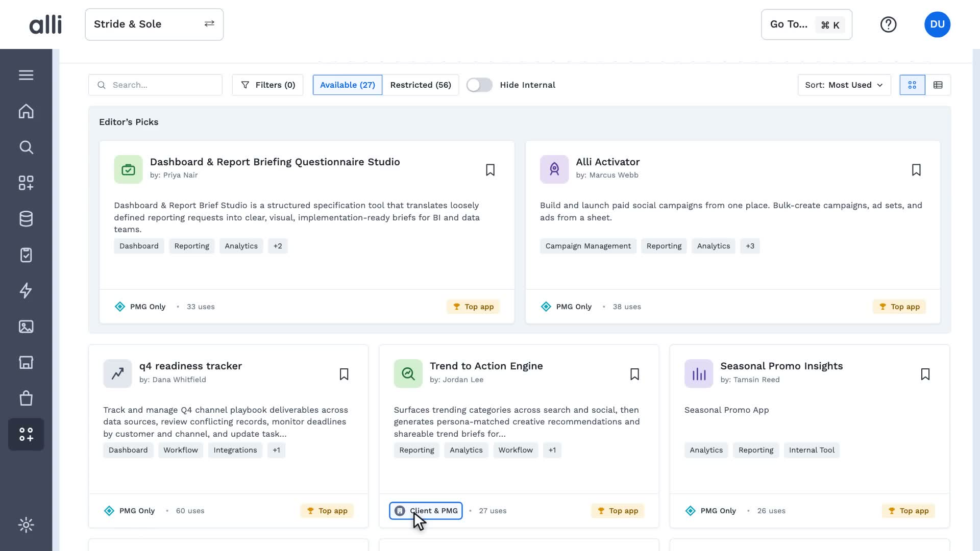
Task: Expand the +2 tags on Dashboard Studio card
Action: (x=278, y=246)
